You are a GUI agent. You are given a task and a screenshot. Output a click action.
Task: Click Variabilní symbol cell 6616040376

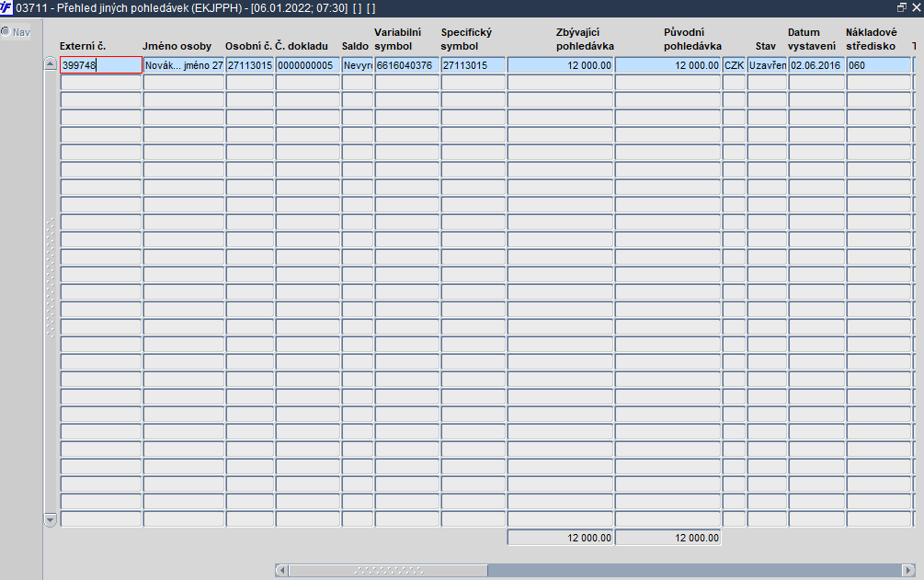(x=406, y=65)
